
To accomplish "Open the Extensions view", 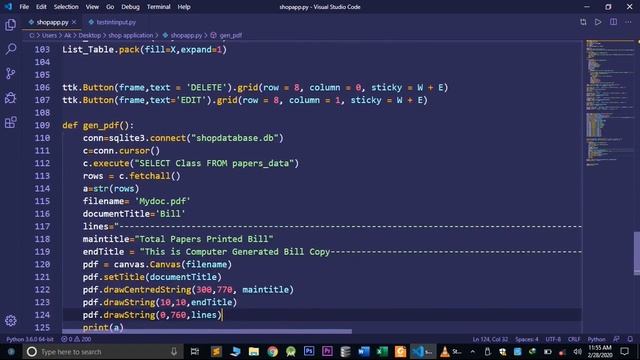I will [x=11, y=122].
